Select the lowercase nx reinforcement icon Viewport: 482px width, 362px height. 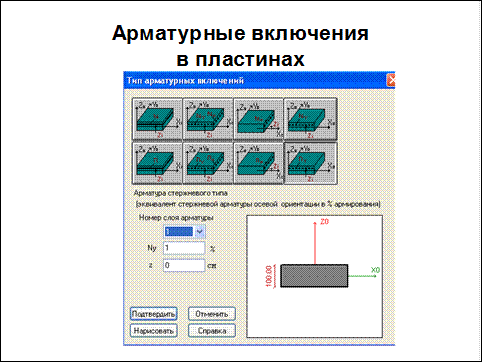pyautogui.click(x=259, y=163)
